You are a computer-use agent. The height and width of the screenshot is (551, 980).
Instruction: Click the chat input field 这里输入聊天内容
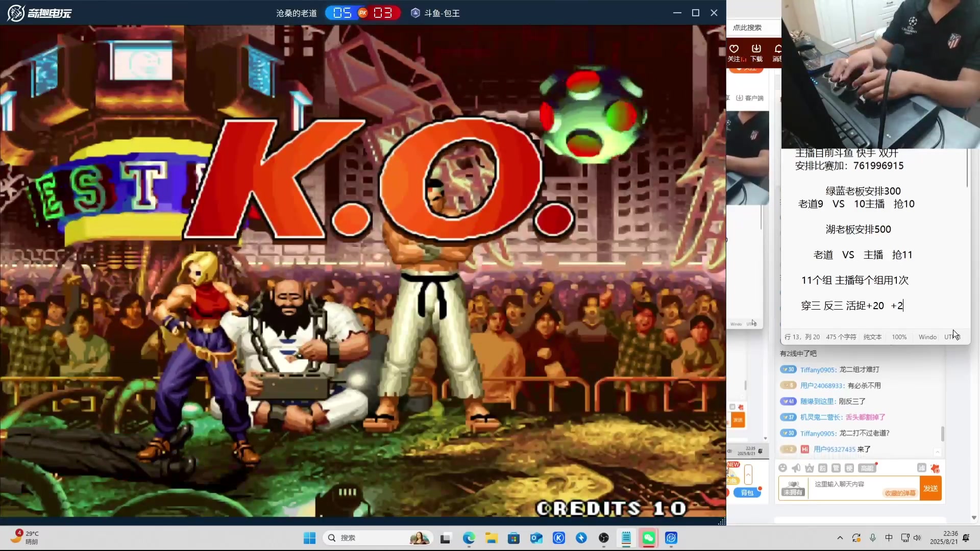865,488
